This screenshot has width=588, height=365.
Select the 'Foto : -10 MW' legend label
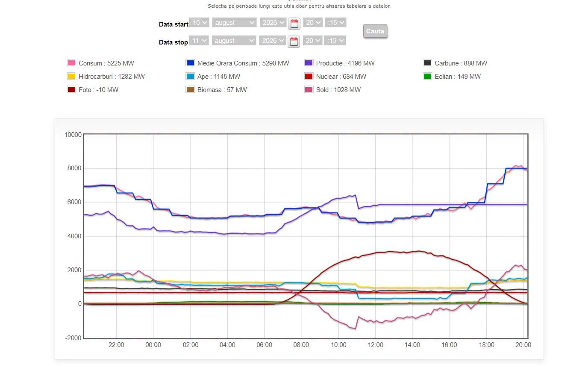coord(99,90)
